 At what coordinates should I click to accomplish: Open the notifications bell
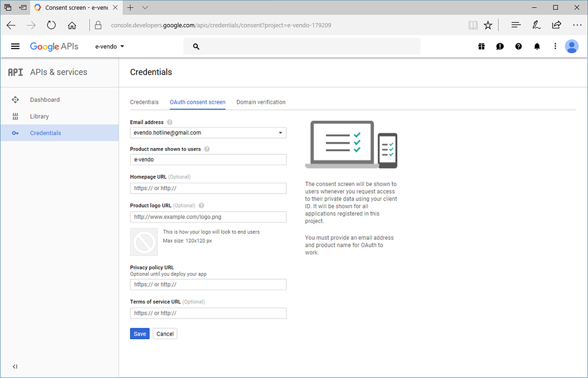tap(537, 46)
